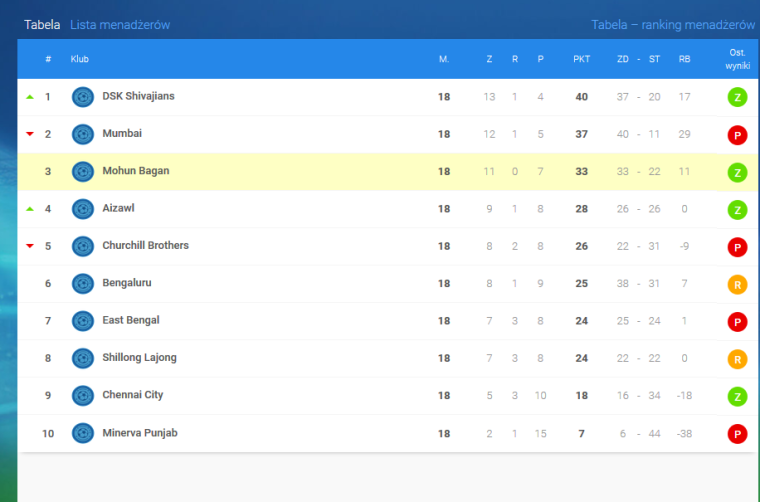Click Minerva Punjab club badge icon
This screenshot has width=760, height=502.
83,434
